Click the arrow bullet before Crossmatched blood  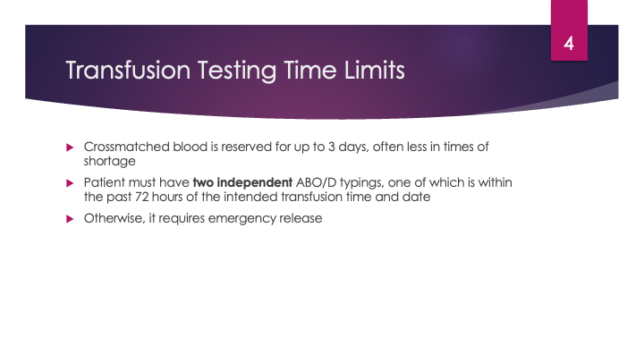[71, 147]
